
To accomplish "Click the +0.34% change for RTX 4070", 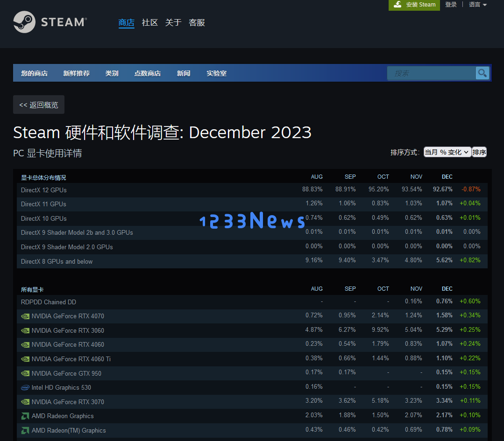I will tap(470, 315).
